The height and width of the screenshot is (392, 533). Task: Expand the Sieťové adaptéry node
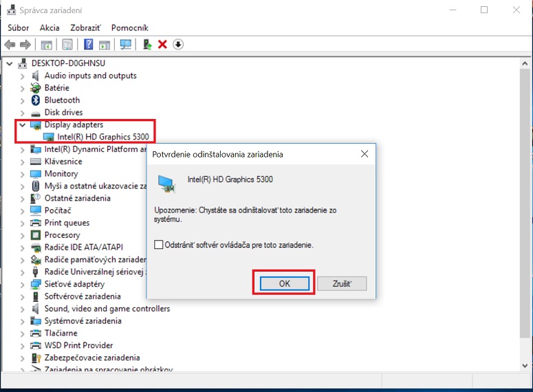coord(23,285)
